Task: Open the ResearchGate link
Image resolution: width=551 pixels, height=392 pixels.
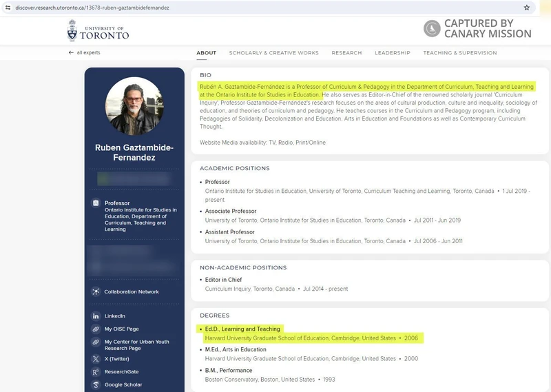Action: 122,371
